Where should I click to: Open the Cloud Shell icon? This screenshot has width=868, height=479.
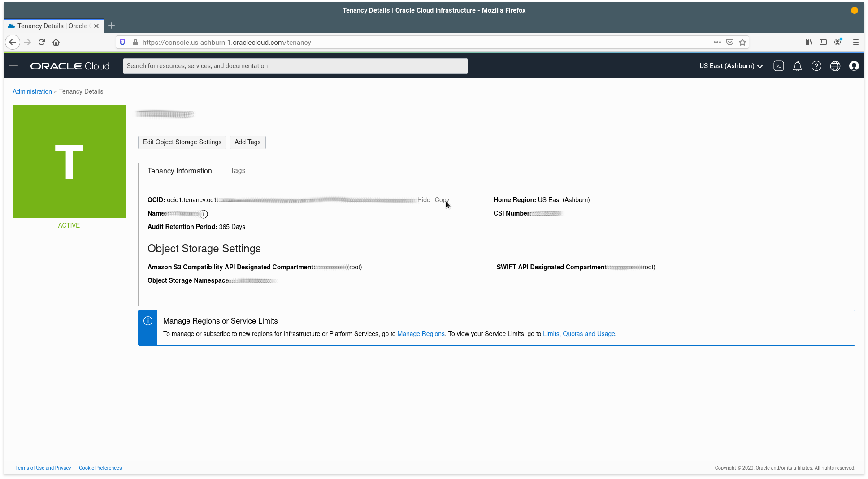[x=779, y=66]
